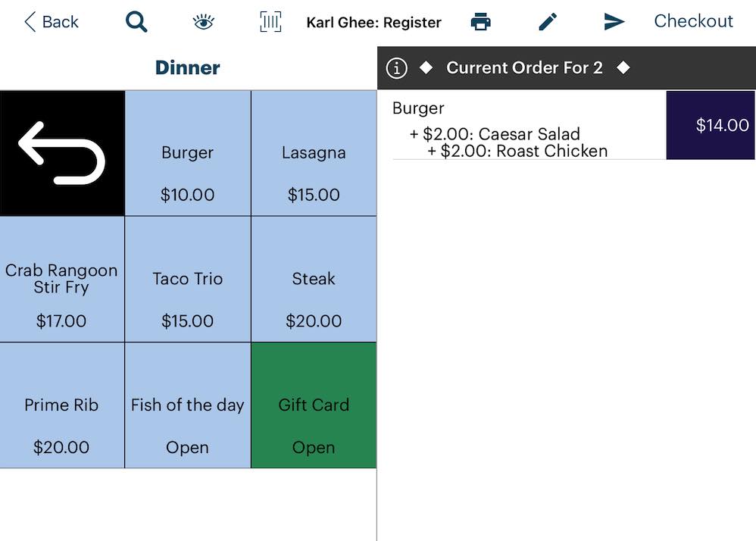Image resolution: width=756 pixels, height=541 pixels.
Task: Proceed to Checkout
Action: tap(693, 21)
